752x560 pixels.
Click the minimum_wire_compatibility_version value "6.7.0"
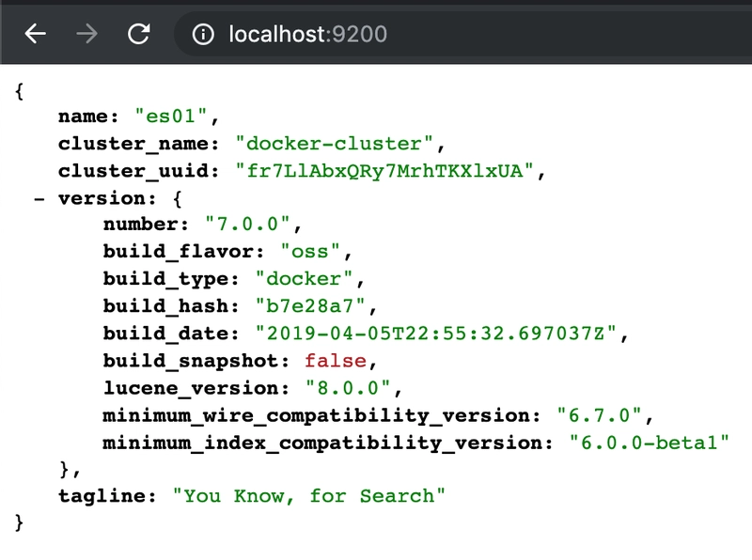click(x=596, y=415)
